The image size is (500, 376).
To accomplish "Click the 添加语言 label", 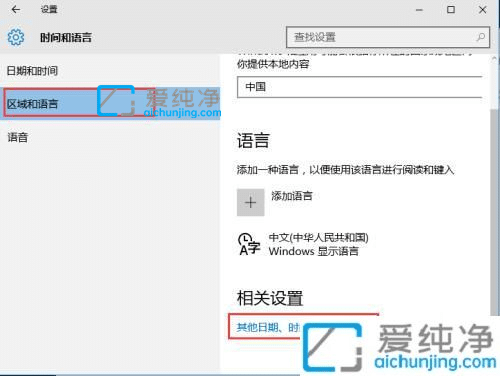I will point(292,196).
